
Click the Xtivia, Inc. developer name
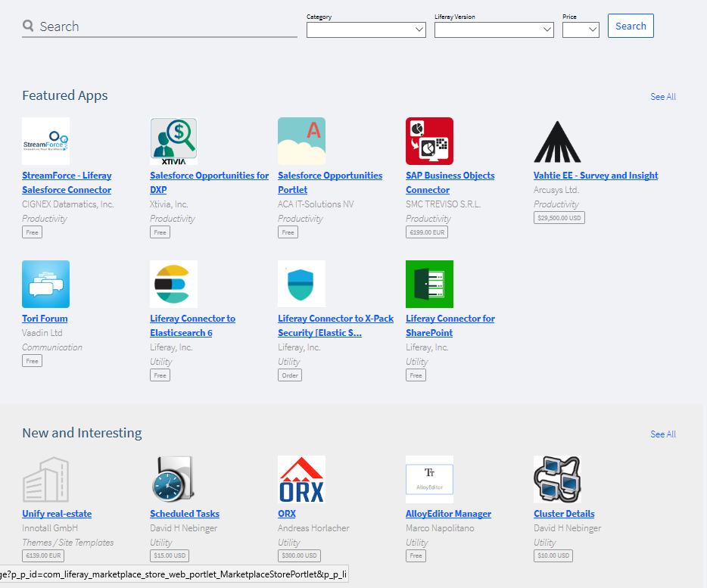[169, 204]
